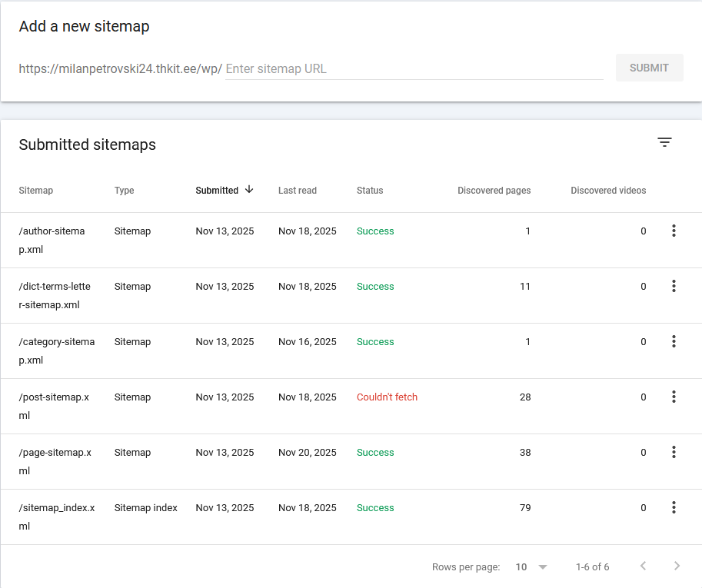Click the Type column header
The image size is (702, 588).
pyautogui.click(x=124, y=191)
